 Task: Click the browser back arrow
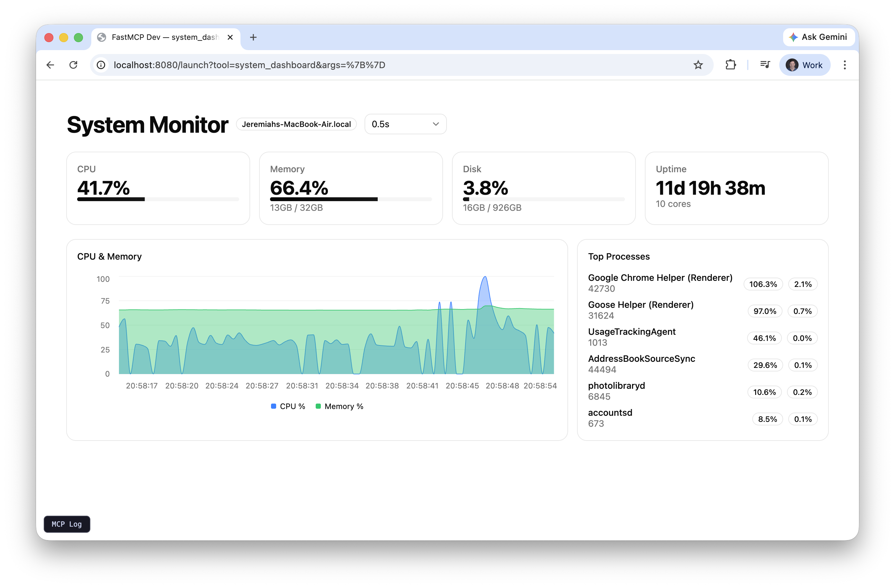[x=50, y=65]
